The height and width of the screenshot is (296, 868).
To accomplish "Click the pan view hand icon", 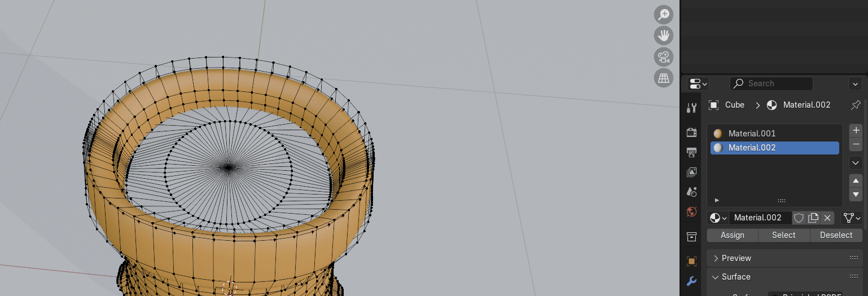I will pyautogui.click(x=664, y=36).
